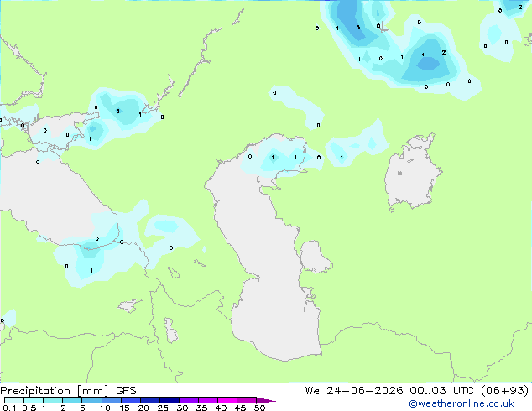Image resolution: width=532 pixels, height=411 pixels.
Task: Click the 1–2 mm legend color swatch
Action: [53, 400]
